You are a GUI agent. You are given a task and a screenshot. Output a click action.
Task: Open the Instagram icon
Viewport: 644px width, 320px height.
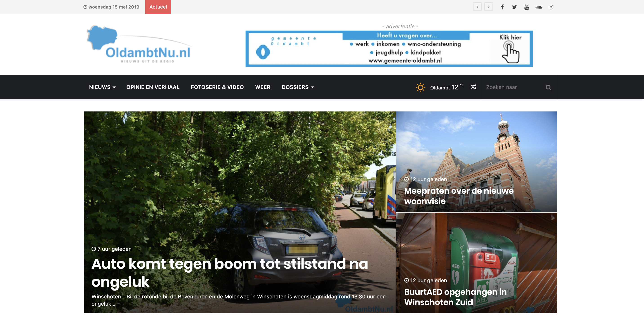click(551, 7)
